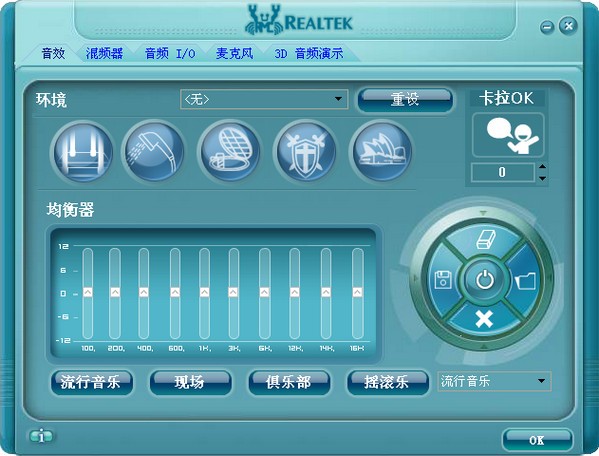The width and height of the screenshot is (599, 456).
Task: Reset equalizer with the eraser icon
Action: (x=486, y=239)
